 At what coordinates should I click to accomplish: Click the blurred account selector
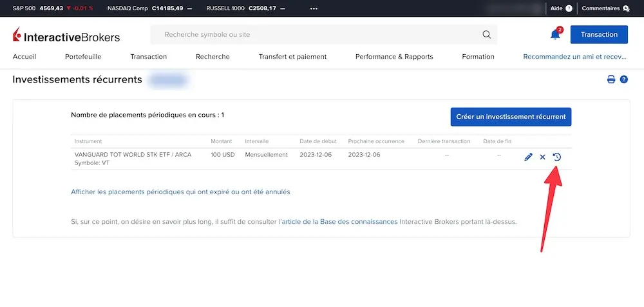[x=168, y=79]
